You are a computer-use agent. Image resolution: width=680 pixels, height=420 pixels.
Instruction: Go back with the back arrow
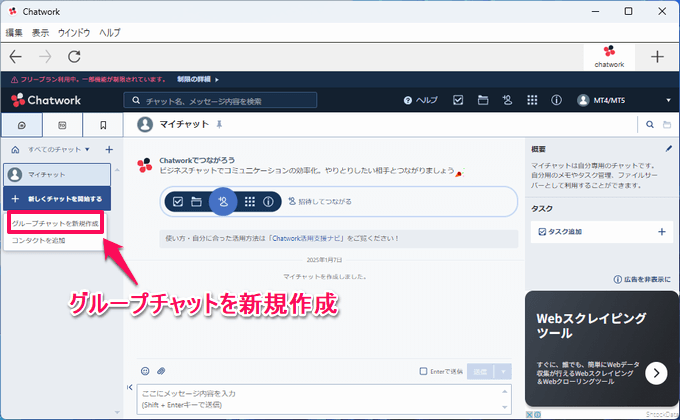[16, 56]
